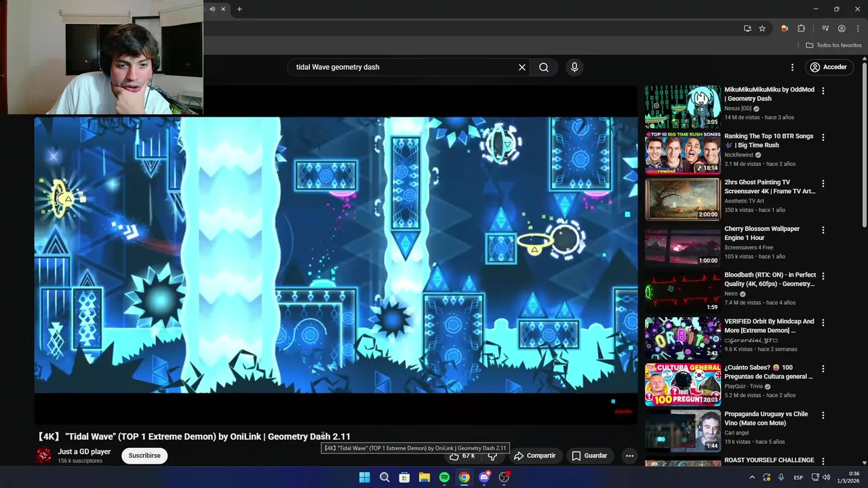The image size is (868, 488).
Task: Open the ¿Cuánto Sabes? 100 Preguntas thumbnail
Action: point(682,384)
